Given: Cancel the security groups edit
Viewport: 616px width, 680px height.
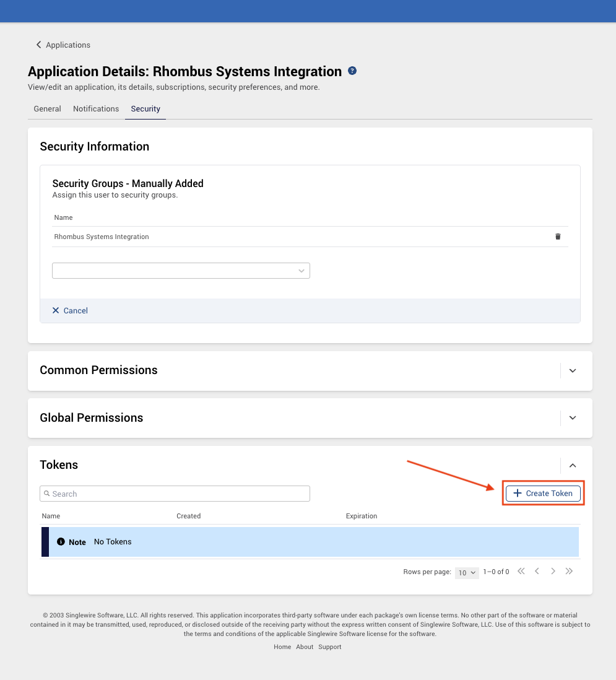Looking at the screenshot, I should pyautogui.click(x=70, y=310).
